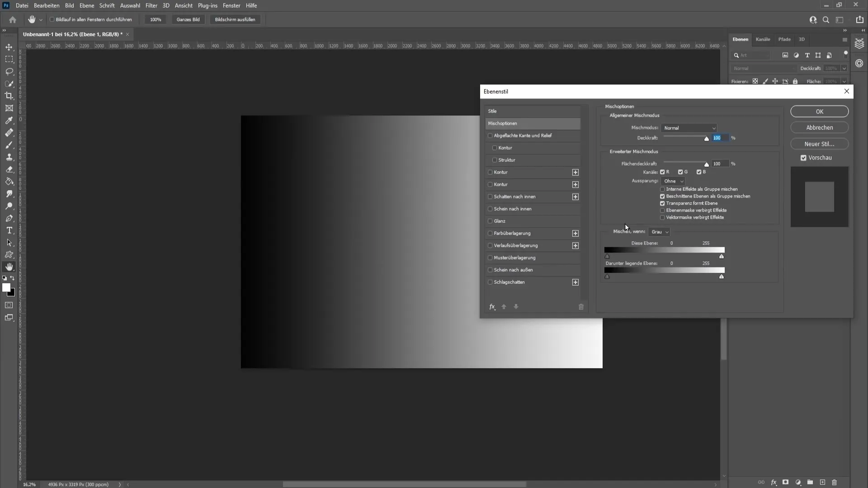Viewport: 868px width, 488px height.
Task: Select the Clone Stamp tool
Action: pyautogui.click(x=9, y=157)
